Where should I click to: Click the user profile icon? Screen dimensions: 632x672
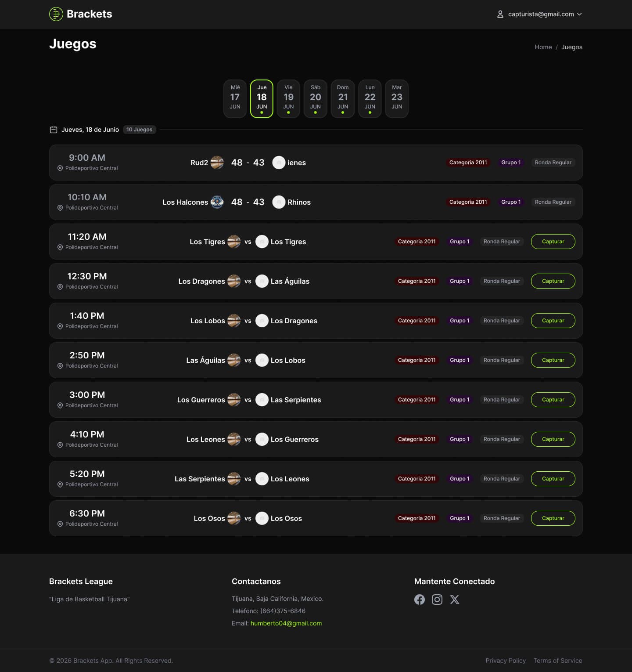(500, 14)
